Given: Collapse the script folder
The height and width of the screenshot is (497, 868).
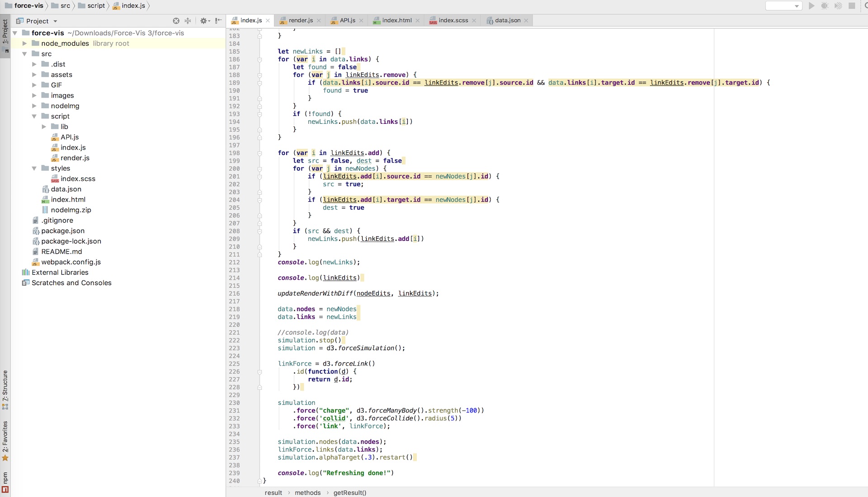Looking at the screenshot, I should coord(34,116).
